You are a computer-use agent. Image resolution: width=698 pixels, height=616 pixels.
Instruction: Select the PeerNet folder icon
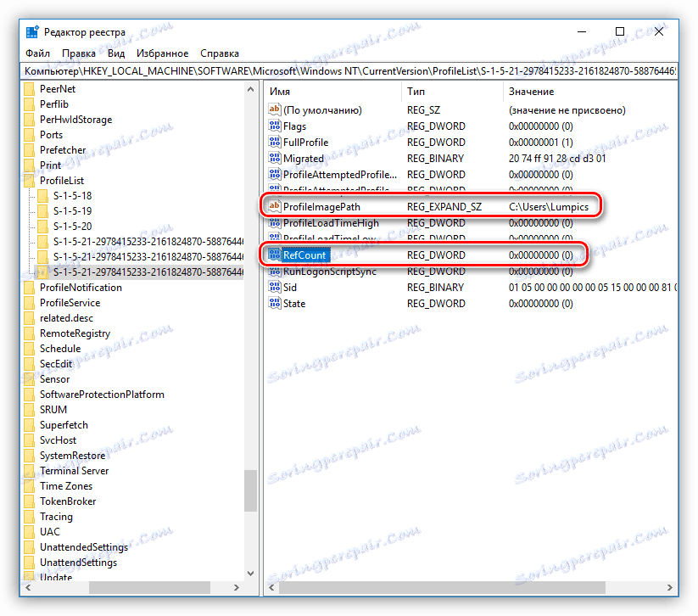coord(30,89)
